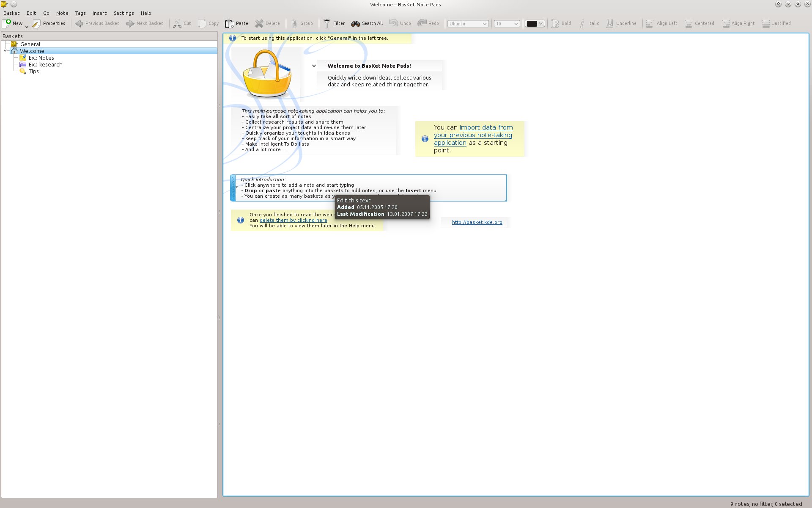Open the Go menu

coord(46,13)
